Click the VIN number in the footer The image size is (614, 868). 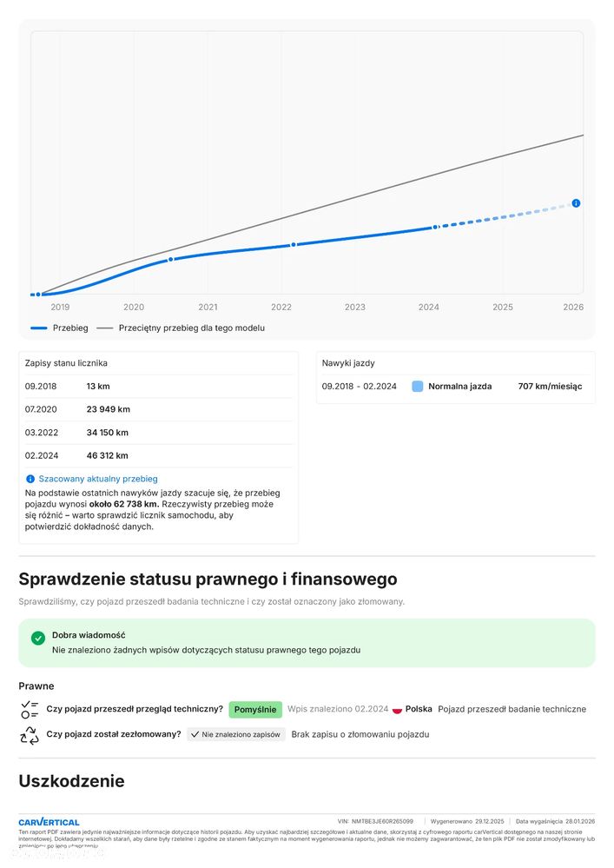(382, 821)
